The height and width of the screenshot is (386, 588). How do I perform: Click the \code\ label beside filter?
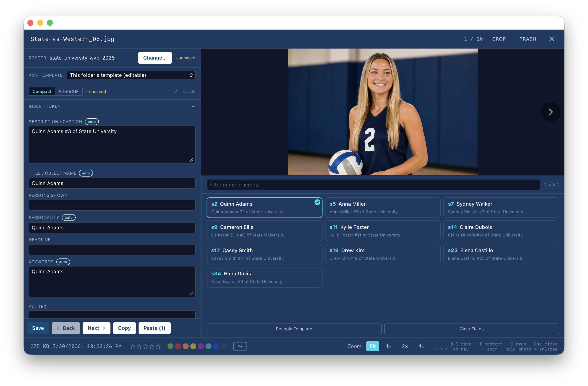point(551,185)
